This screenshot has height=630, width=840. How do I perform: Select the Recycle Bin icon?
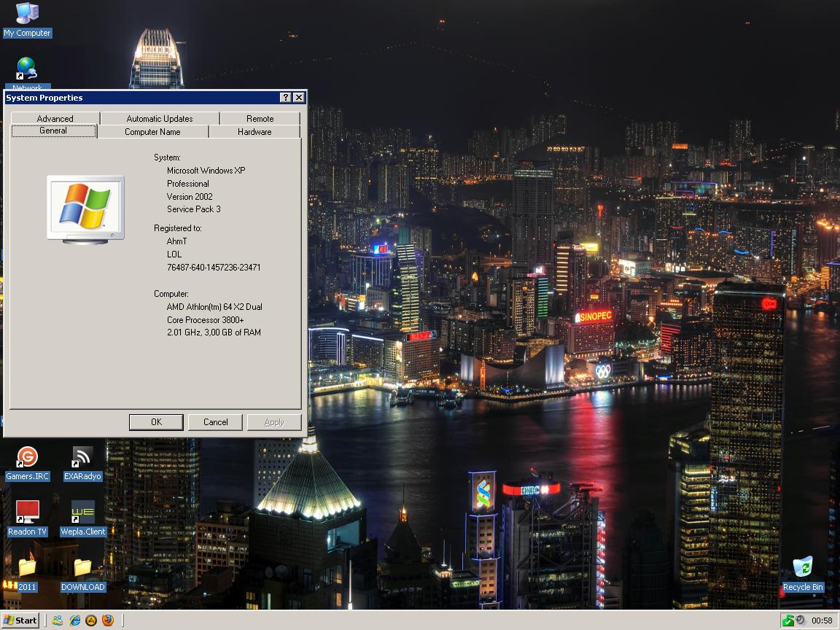pos(802,568)
